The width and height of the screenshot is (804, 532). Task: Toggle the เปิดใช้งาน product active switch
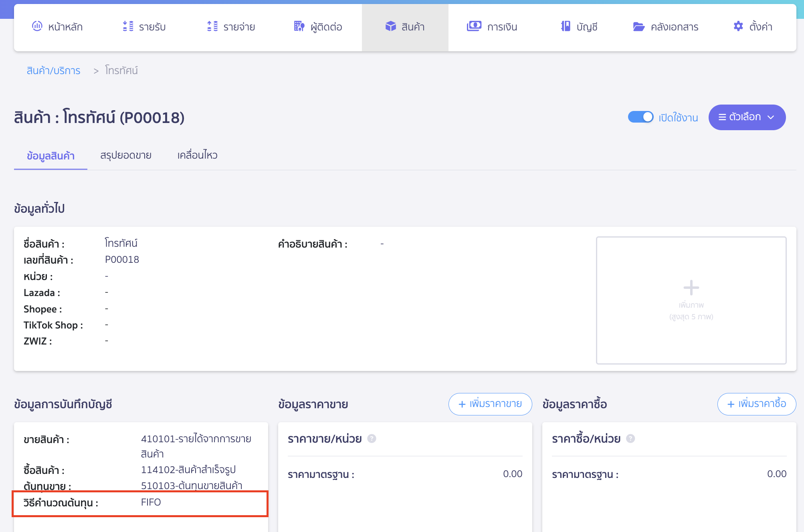640,117
